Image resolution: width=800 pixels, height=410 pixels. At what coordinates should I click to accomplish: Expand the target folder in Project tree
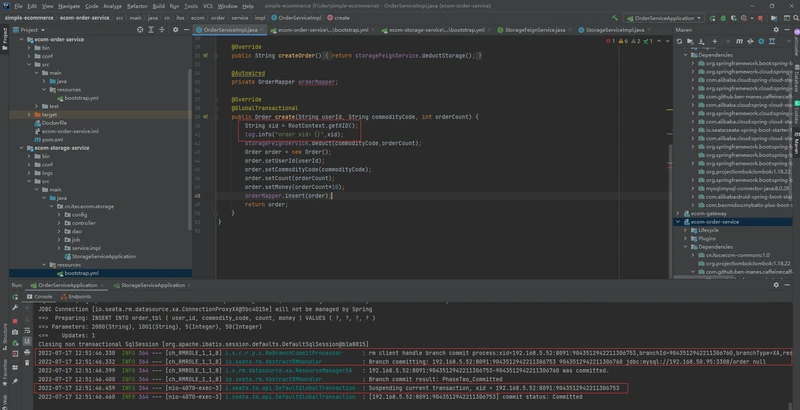29,115
